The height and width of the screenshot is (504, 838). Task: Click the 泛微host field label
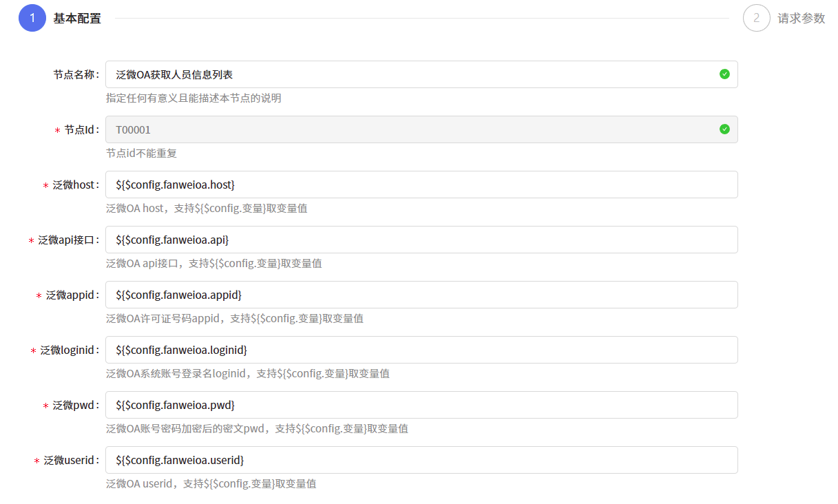75,185
